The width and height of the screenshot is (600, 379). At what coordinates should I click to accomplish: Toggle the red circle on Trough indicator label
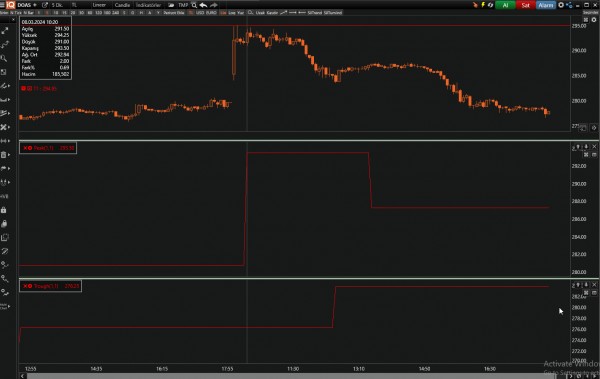[30, 286]
